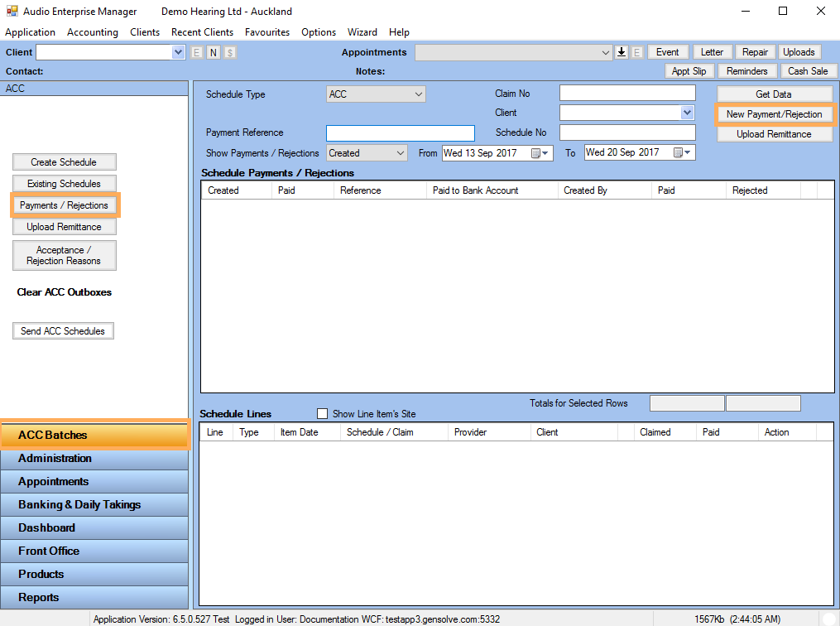Click the Event button

point(668,52)
